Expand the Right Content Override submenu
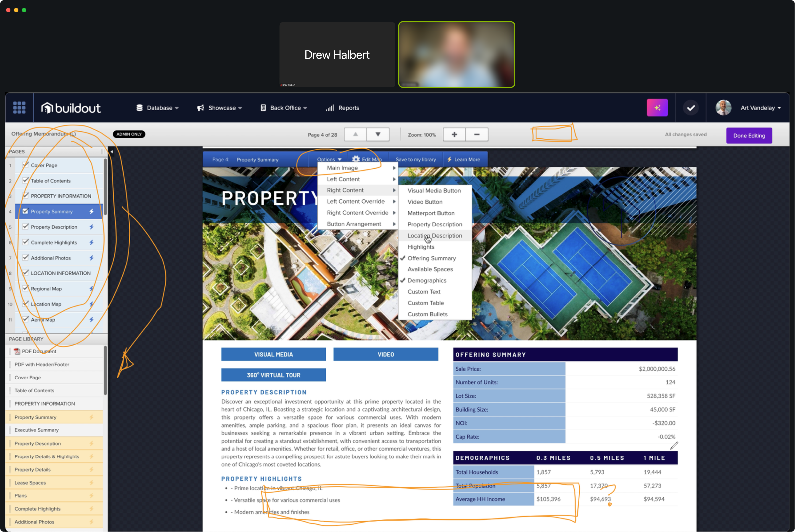795x532 pixels. [358, 213]
